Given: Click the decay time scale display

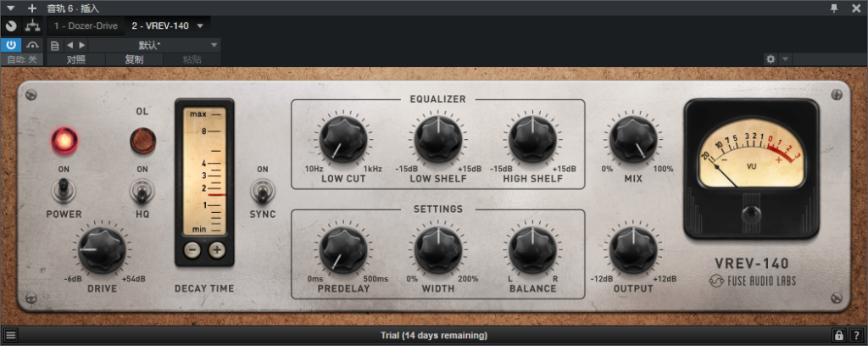Looking at the screenshot, I should point(205,171).
